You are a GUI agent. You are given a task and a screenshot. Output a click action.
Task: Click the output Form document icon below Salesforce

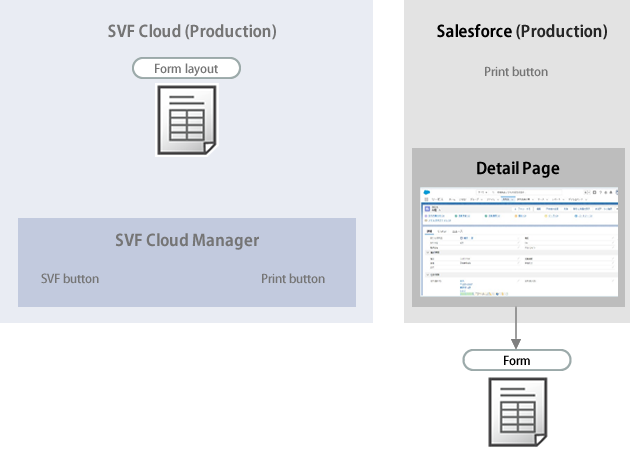click(518, 412)
